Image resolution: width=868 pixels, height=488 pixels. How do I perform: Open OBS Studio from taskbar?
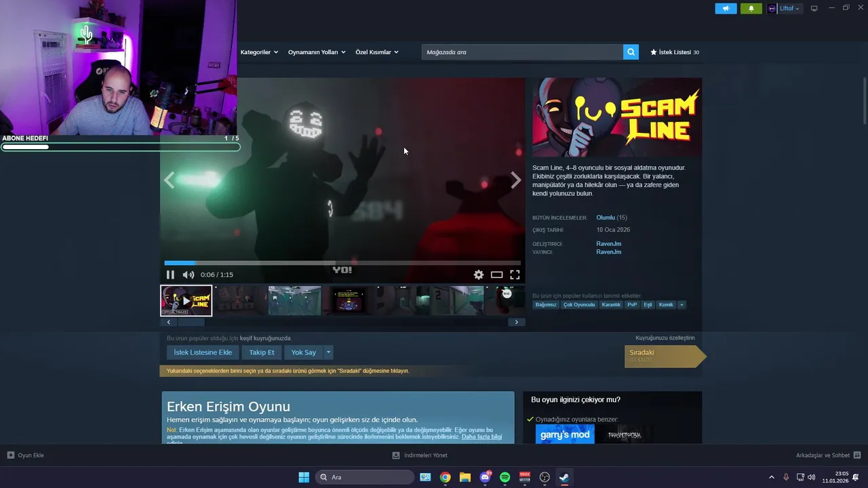click(x=545, y=477)
